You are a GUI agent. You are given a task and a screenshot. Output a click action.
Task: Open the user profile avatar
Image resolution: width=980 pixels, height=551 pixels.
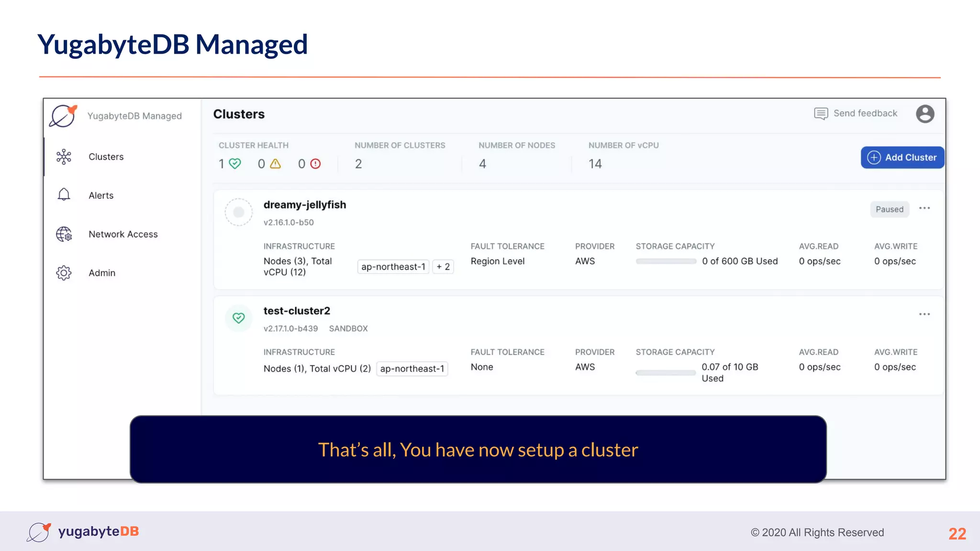pos(925,114)
